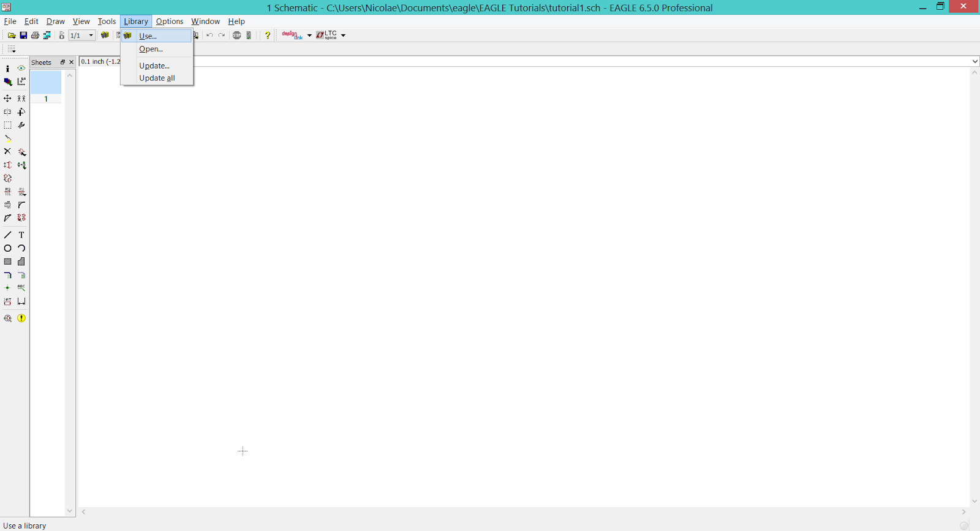980x531 pixels.
Task: Select the Delete X tool
Action: 7,151
